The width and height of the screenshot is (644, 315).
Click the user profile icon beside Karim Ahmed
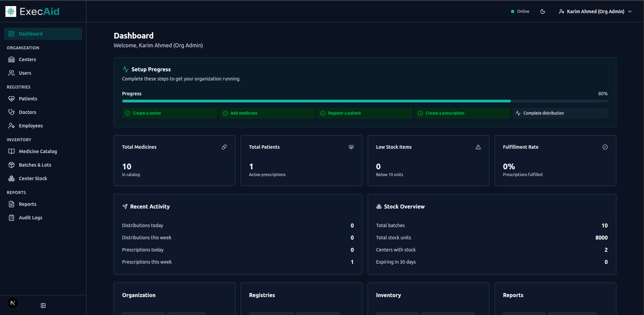click(x=561, y=11)
